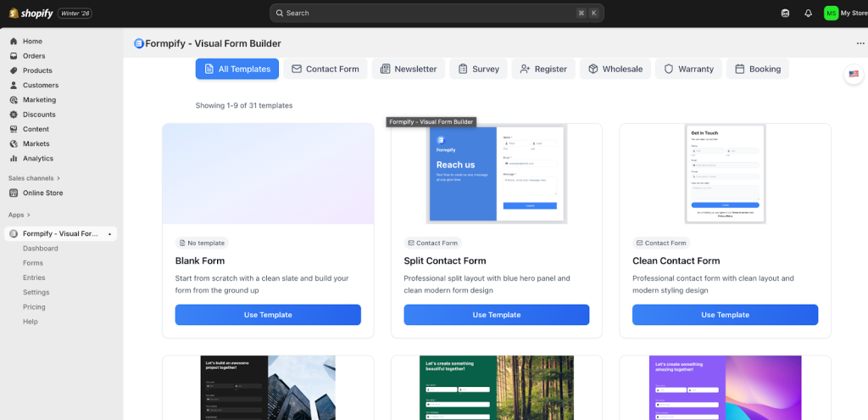This screenshot has width=868, height=420.
Task: Open the Entries link under Formpify
Action: [x=34, y=277]
